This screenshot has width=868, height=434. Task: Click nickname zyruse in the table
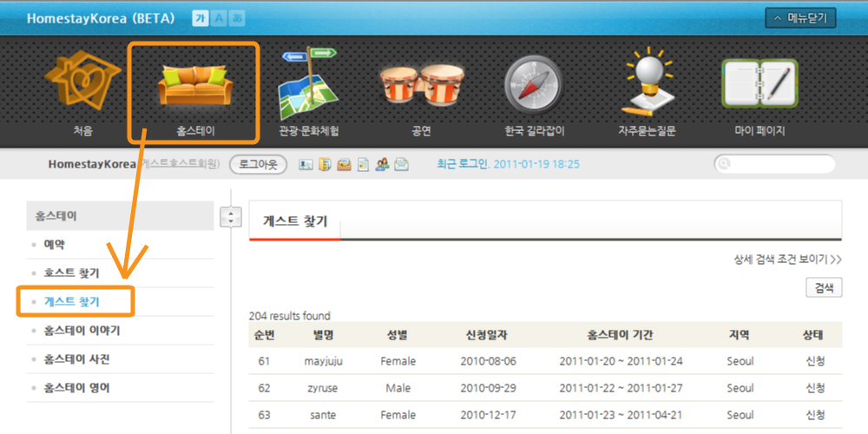[x=322, y=389]
